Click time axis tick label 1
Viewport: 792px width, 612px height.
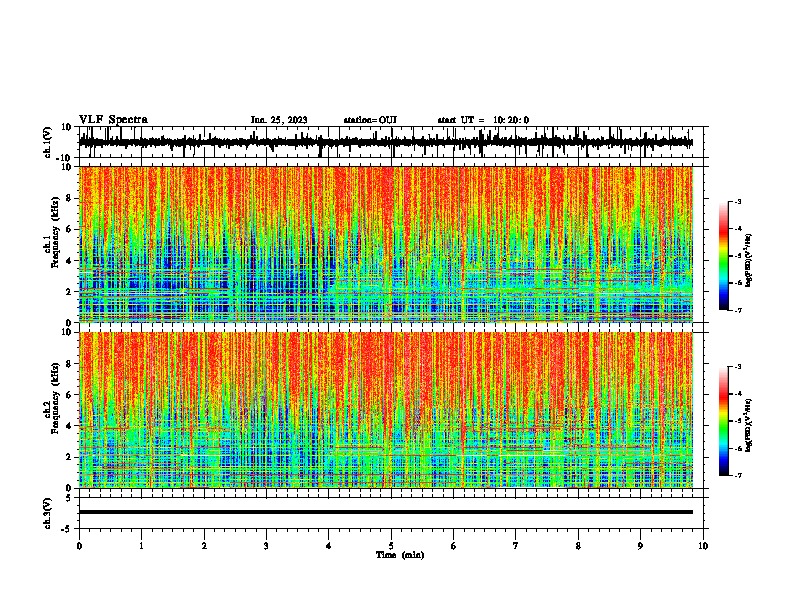pos(141,546)
